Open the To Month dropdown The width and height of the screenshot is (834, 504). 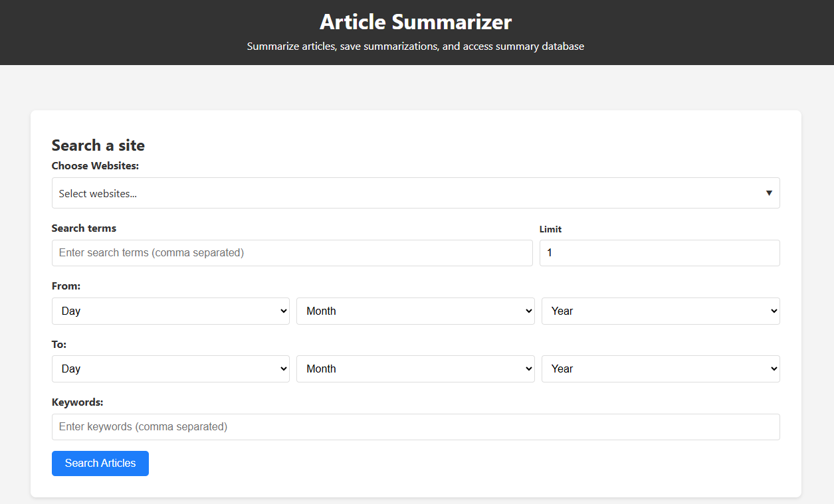pyautogui.click(x=415, y=369)
